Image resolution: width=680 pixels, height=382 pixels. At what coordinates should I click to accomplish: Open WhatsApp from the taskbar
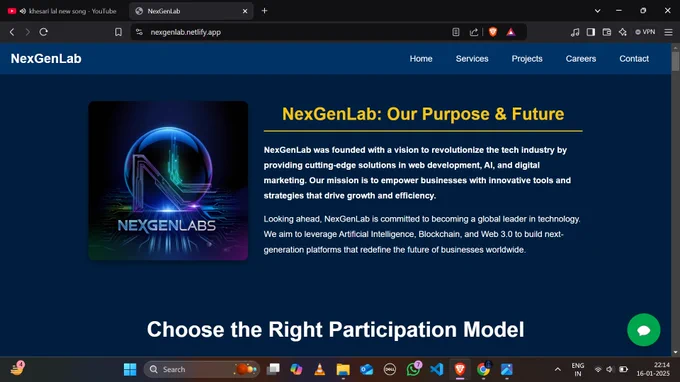413,369
